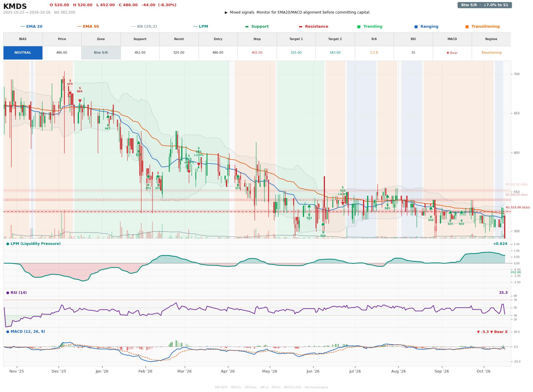The image size is (533, 392).
Task: Click the Btw S/R ↓7.0% to S1 badge
Action: [485, 5]
